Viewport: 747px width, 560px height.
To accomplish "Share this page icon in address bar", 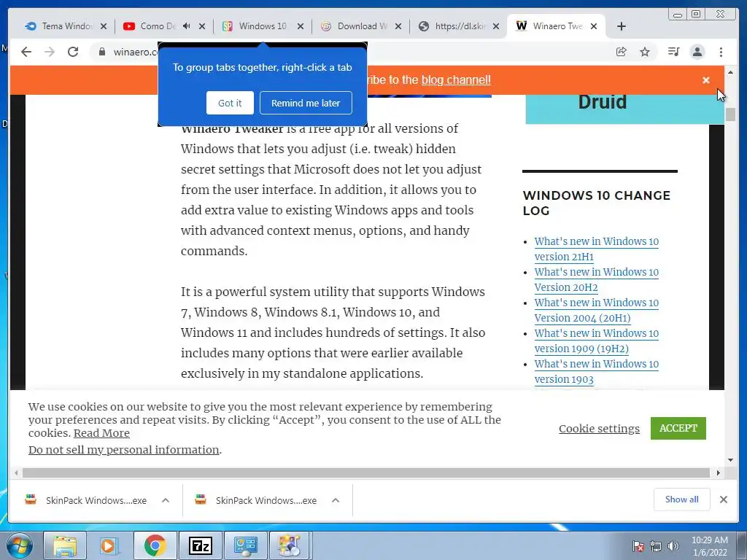I will (622, 52).
